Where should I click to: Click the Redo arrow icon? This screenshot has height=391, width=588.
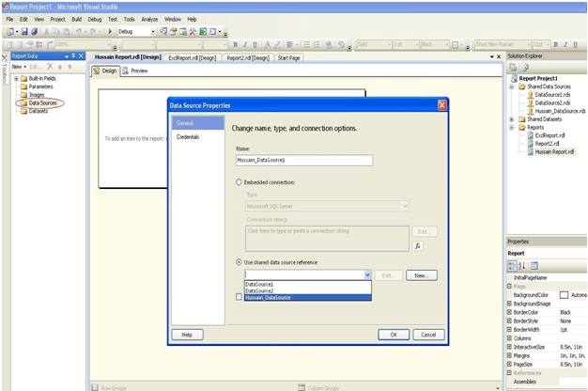[93, 32]
